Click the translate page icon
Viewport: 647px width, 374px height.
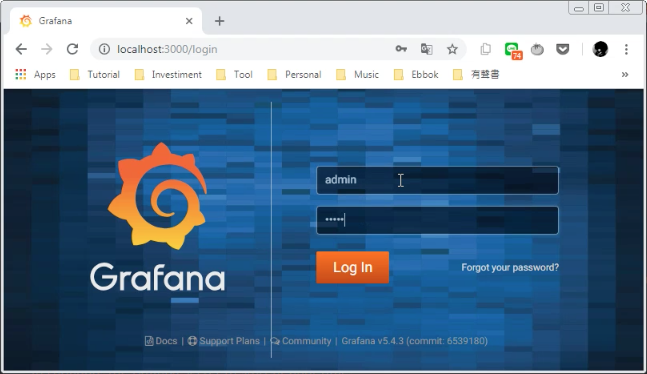click(x=427, y=49)
